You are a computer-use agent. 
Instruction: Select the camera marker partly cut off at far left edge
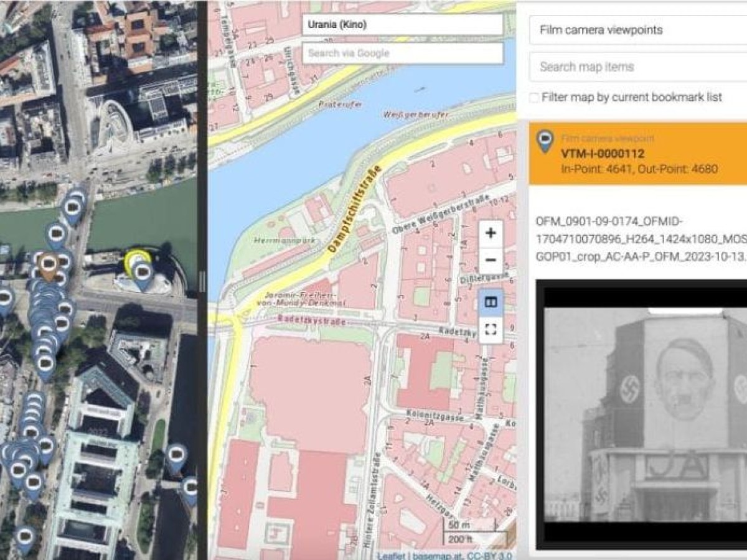click(x=5, y=298)
